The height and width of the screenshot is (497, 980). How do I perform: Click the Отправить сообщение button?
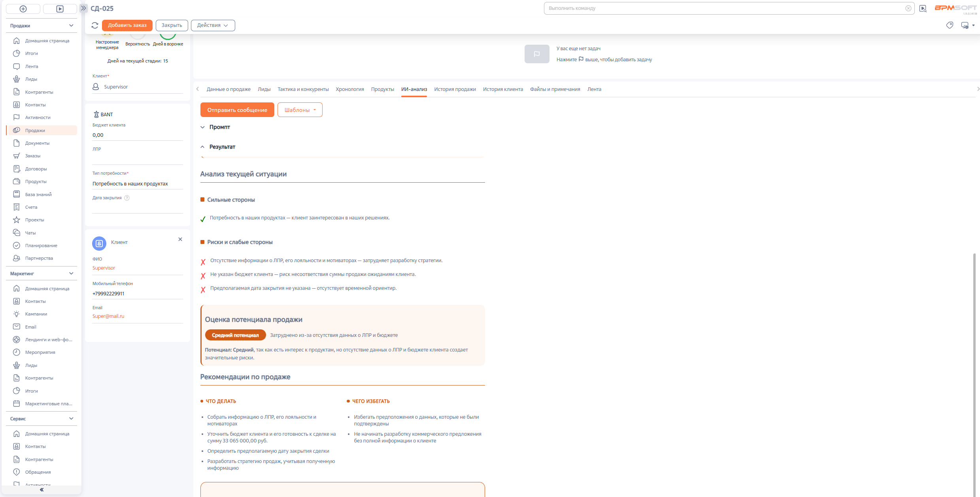pyautogui.click(x=237, y=110)
